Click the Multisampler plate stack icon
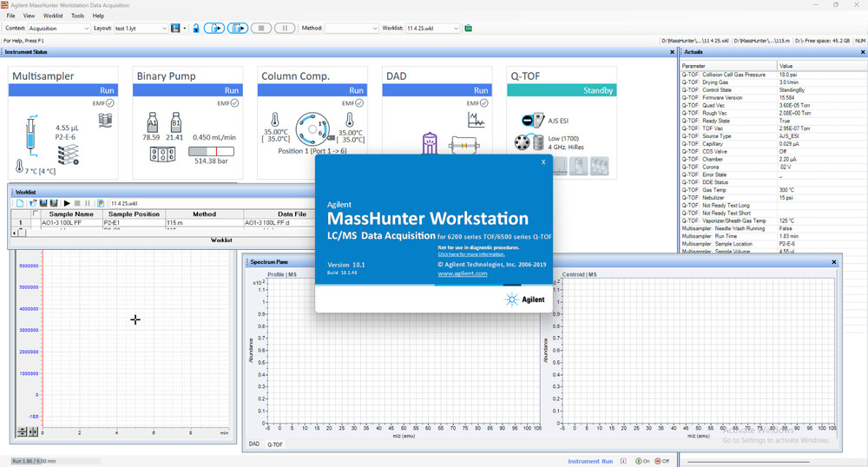Viewport: 868px width, 467px height. coord(68,155)
